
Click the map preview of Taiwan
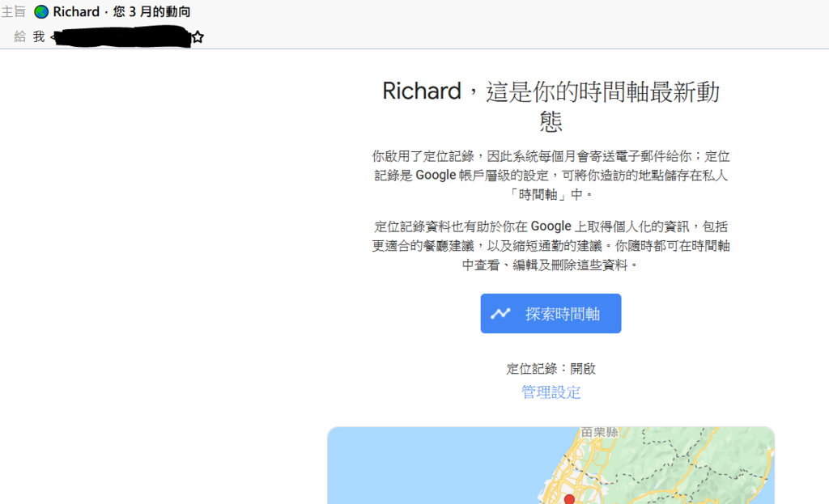tap(551, 465)
